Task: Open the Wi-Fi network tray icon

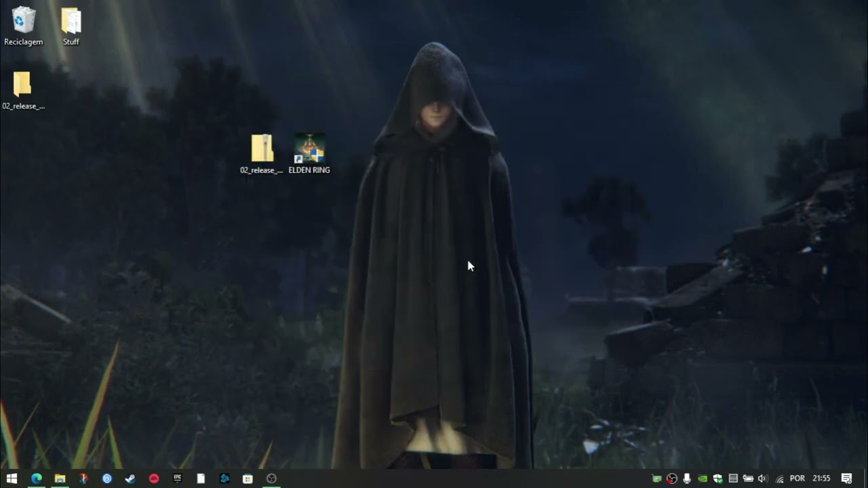Action: pyautogui.click(x=779, y=479)
